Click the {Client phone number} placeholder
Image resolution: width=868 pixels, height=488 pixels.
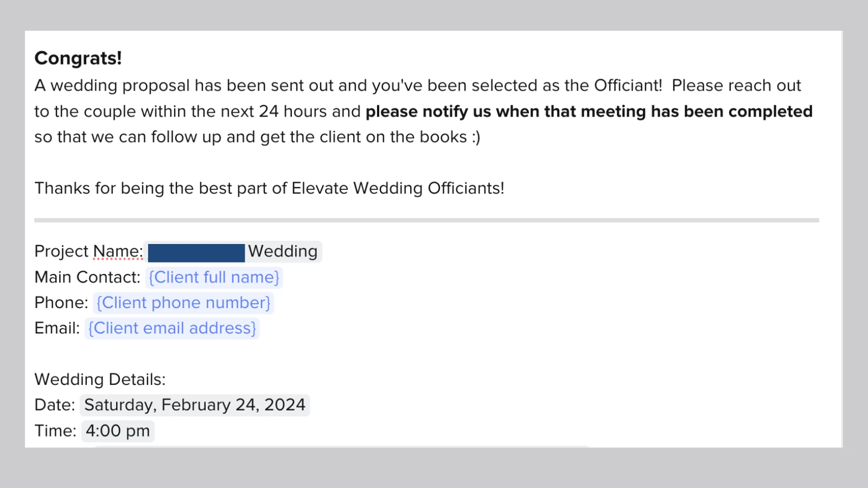[183, 303]
